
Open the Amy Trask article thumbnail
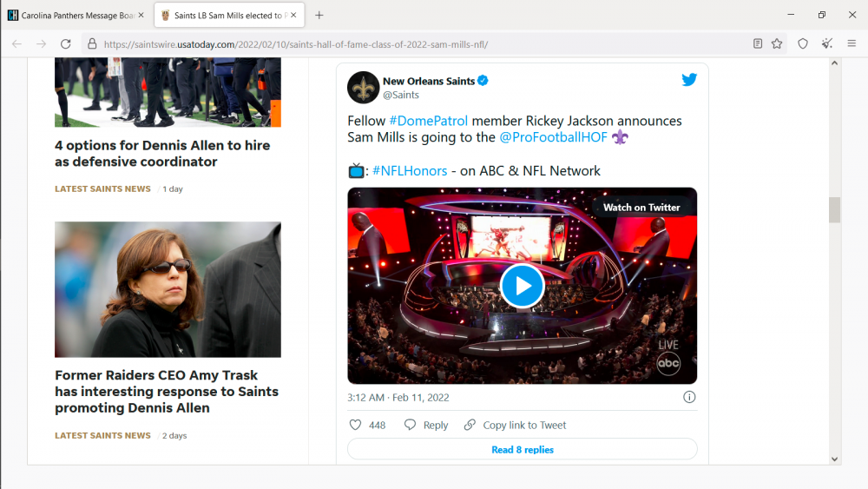(x=168, y=289)
